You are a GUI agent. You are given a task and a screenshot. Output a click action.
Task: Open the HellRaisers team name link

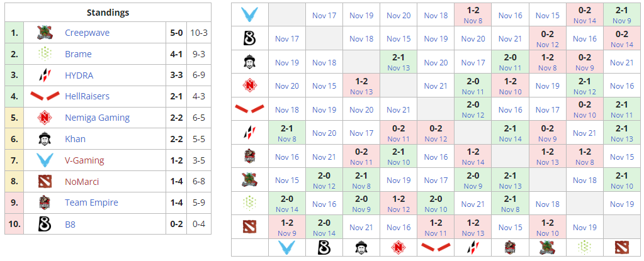tap(87, 96)
